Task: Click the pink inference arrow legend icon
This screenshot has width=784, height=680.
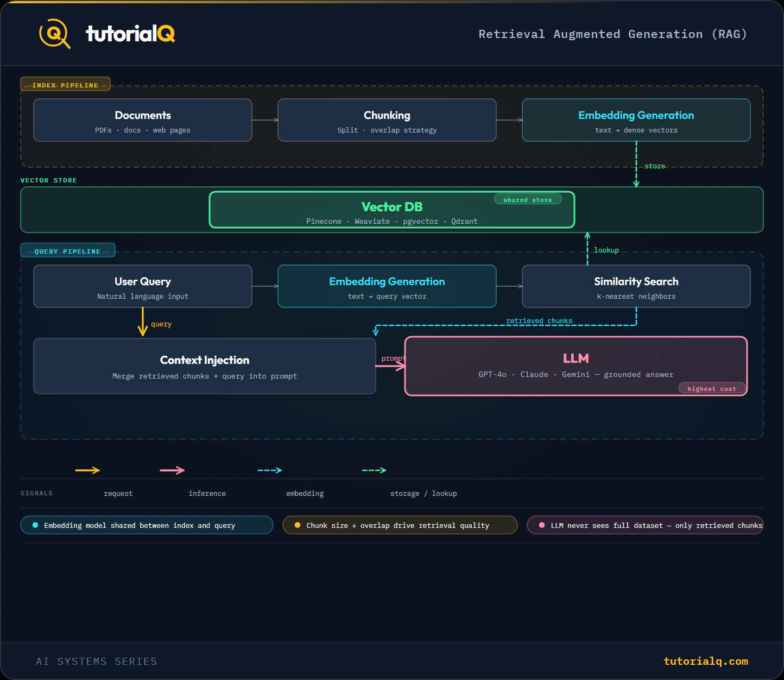Action: [x=172, y=470]
